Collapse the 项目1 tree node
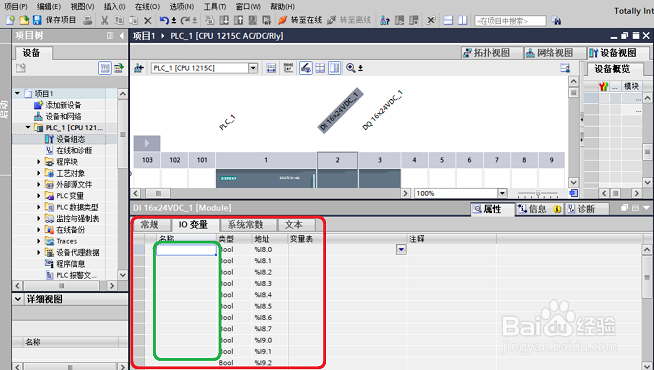The image size is (654, 370). (x=18, y=93)
